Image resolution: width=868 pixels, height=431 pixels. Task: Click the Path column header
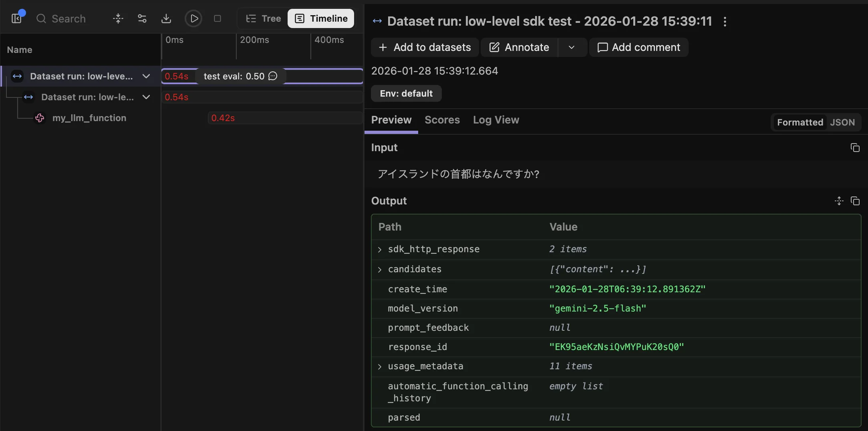pyautogui.click(x=390, y=227)
